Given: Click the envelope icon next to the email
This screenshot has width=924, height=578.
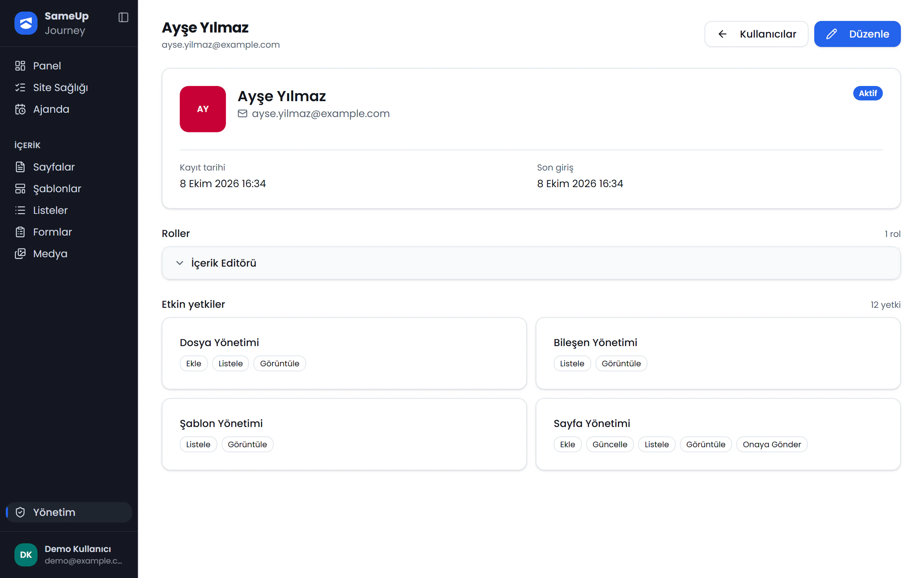Looking at the screenshot, I should point(243,113).
